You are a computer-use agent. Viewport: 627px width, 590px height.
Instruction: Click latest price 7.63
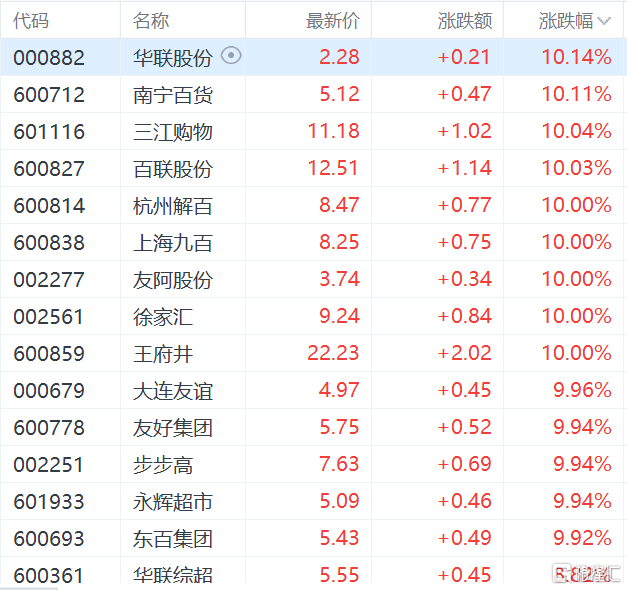point(339,464)
